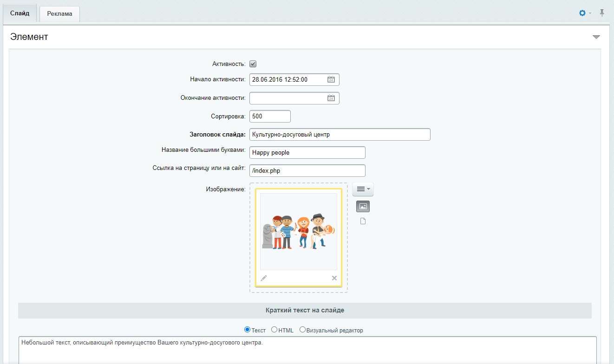Click the Начало активности date field

tap(294, 79)
